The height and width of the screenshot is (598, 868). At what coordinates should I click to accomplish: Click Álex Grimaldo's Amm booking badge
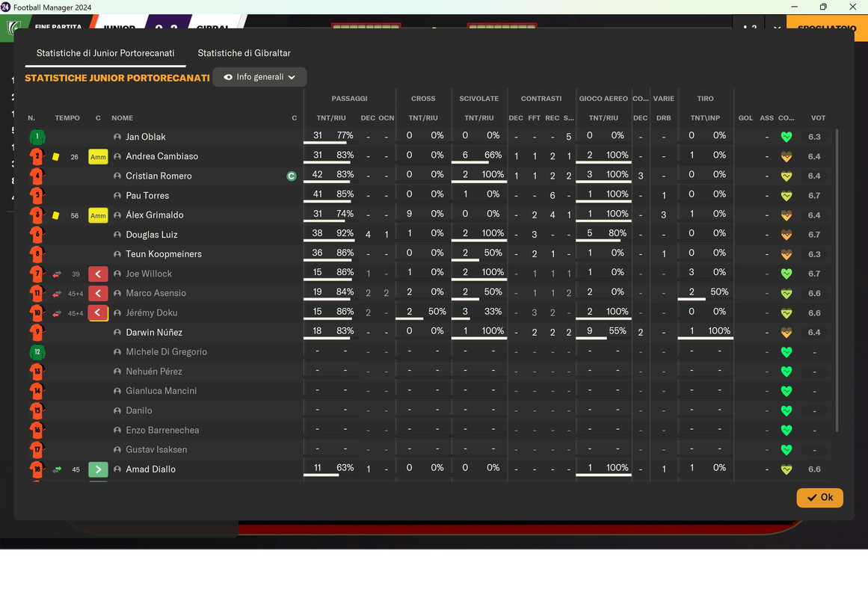pyautogui.click(x=98, y=215)
